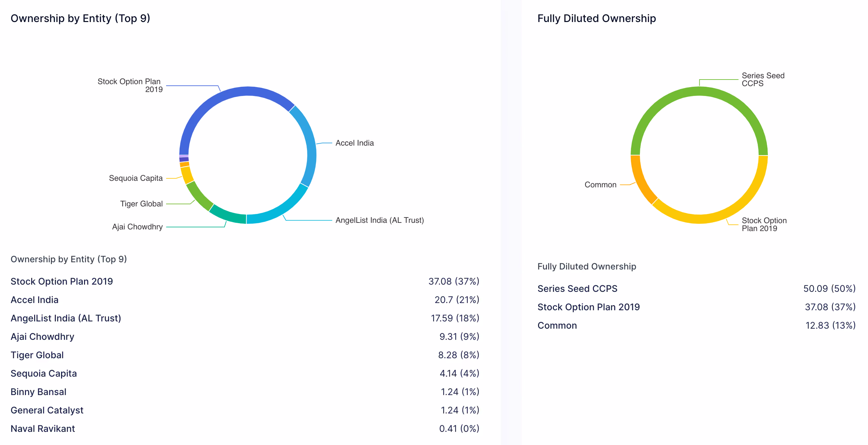Select Series Seed CCPS in the Fully Diluted list
The width and height of the screenshot is (868, 445).
point(577,289)
